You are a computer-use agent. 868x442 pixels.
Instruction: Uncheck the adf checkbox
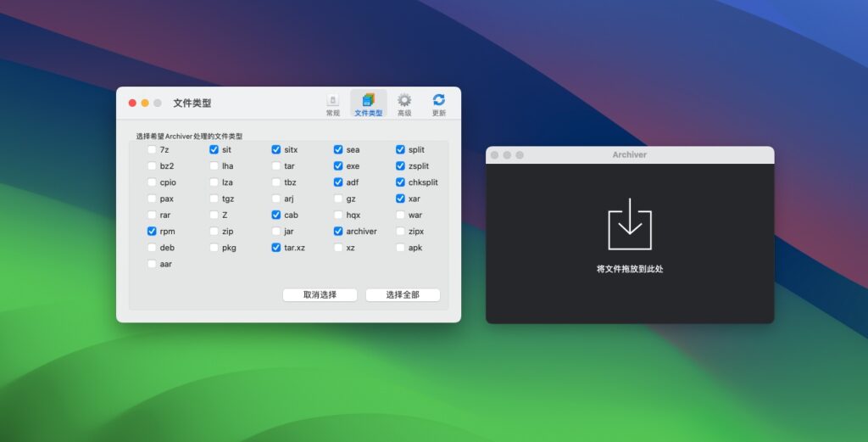pos(338,182)
